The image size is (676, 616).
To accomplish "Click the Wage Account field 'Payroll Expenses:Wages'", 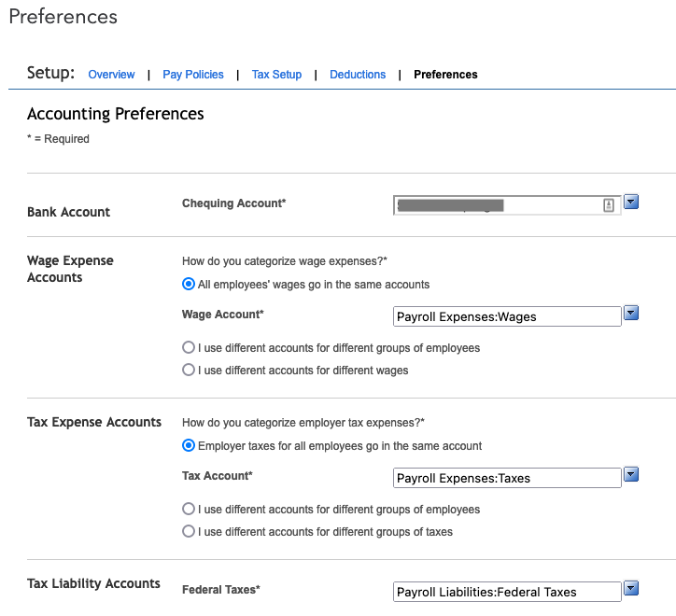I will click(x=507, y=316).
